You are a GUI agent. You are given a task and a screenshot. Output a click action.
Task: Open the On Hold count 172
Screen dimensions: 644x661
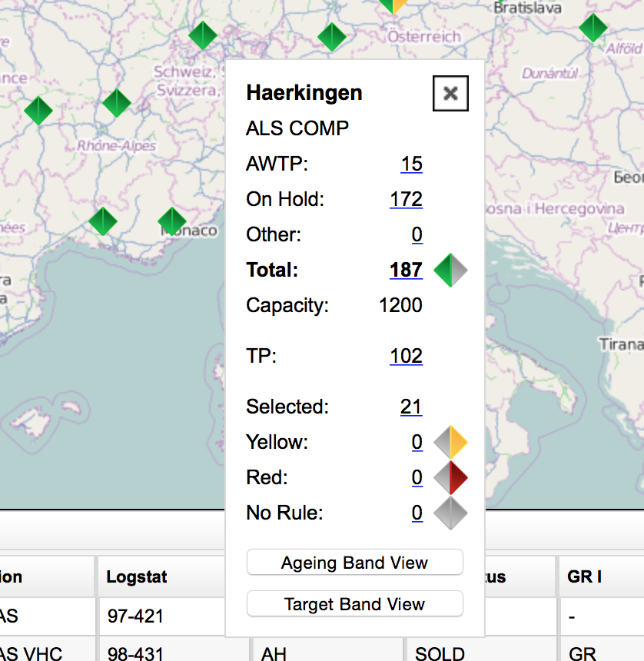(406, 199)
